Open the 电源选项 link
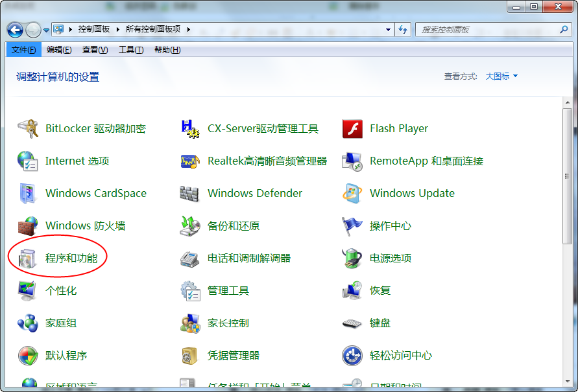This screenshot has height=392, width=578. [391, 258]
